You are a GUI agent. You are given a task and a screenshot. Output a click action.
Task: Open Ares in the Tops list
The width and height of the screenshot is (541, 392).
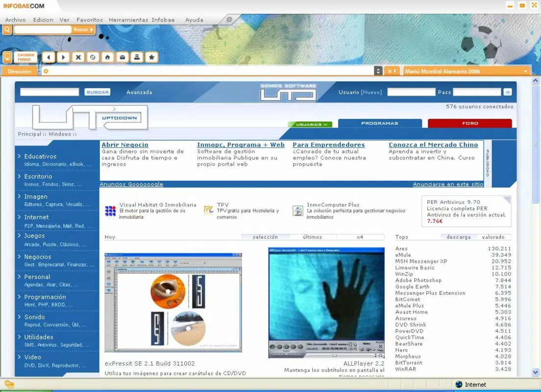(401, 248)
